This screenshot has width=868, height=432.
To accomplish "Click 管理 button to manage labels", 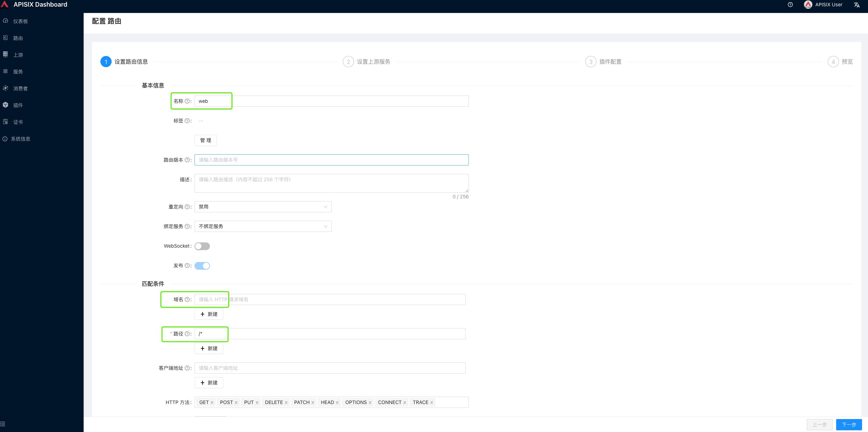I will pyautogui.click(x=206, y=140).
